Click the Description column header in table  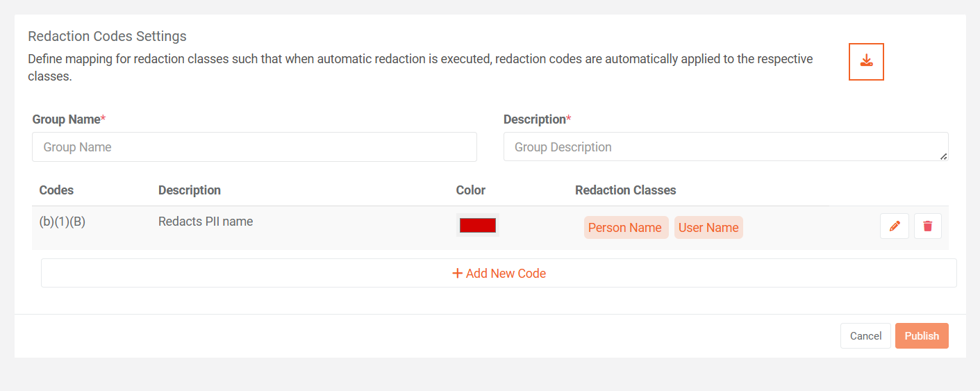190,190
